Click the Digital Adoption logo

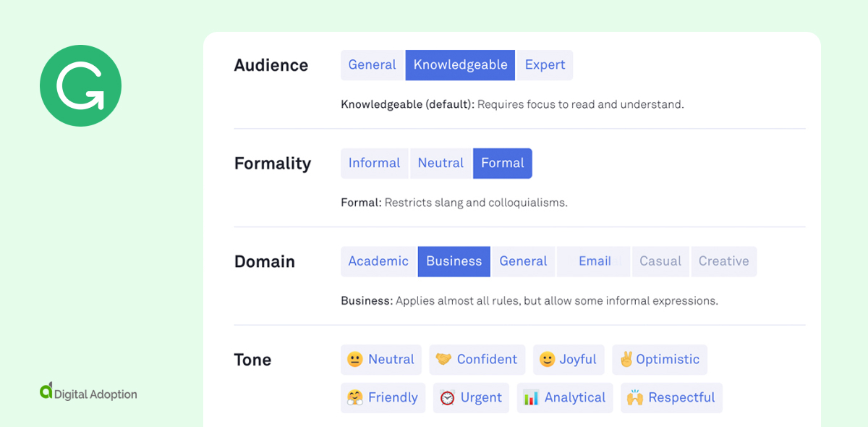(x=88, y=394)
